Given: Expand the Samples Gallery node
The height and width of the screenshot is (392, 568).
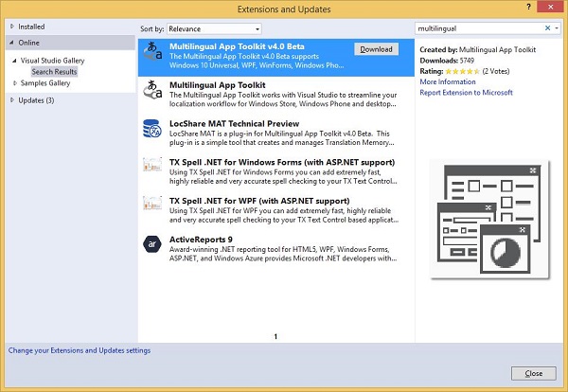Looking at the screenshot, I should [15, 83].
